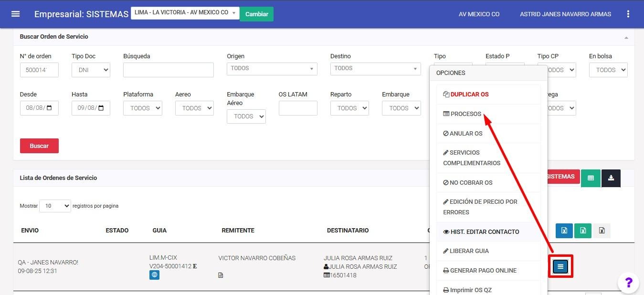The width and height of the screenshot is (644, 295).
Task: Open the hamburger navigation menu
Action: point(16,14)
